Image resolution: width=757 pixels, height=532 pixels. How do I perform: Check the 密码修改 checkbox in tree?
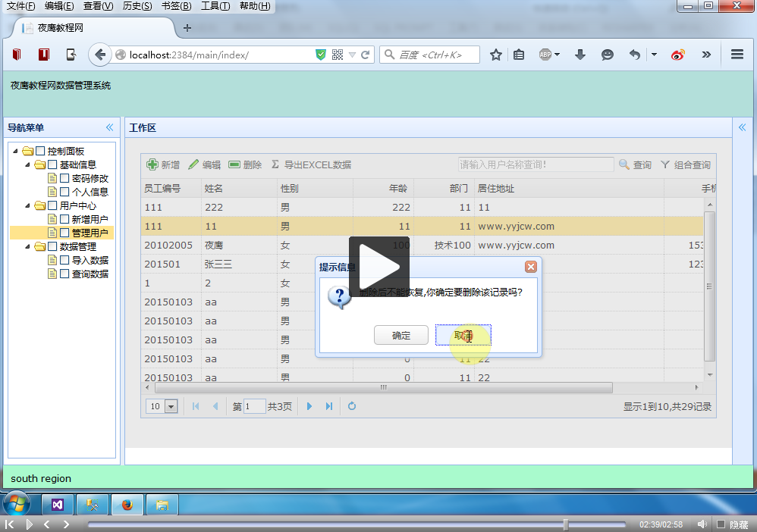64,178
